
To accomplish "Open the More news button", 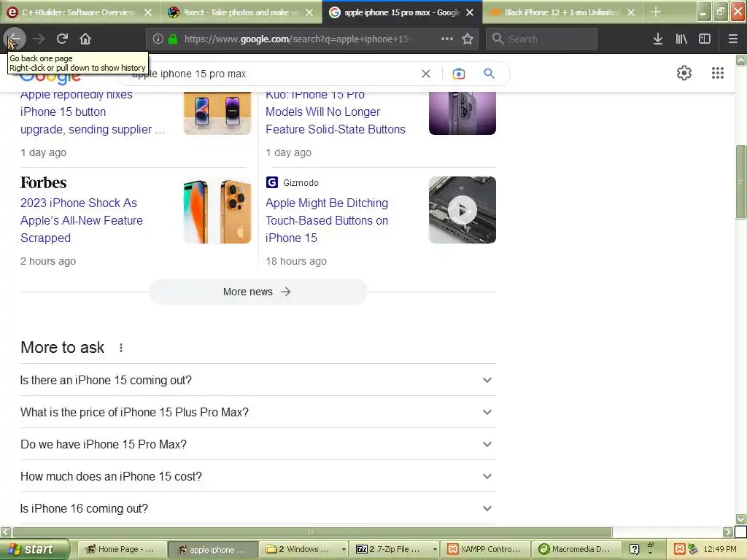I will click(258, 292).
